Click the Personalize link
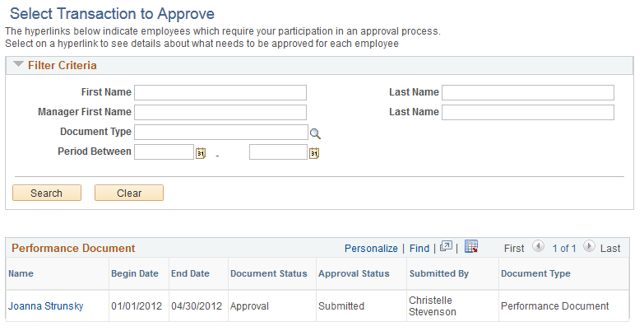Screen dimensions: 644x331 tap(371, 249)
